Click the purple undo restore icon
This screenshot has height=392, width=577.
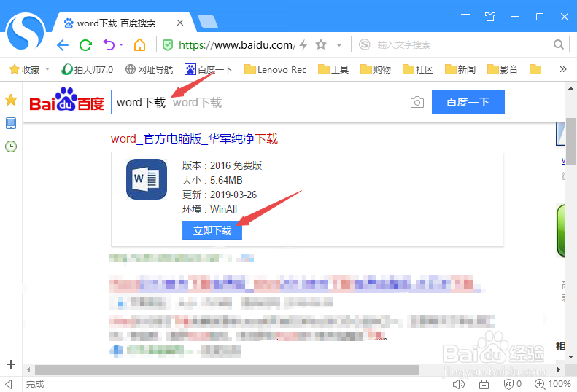coord(109,45)
